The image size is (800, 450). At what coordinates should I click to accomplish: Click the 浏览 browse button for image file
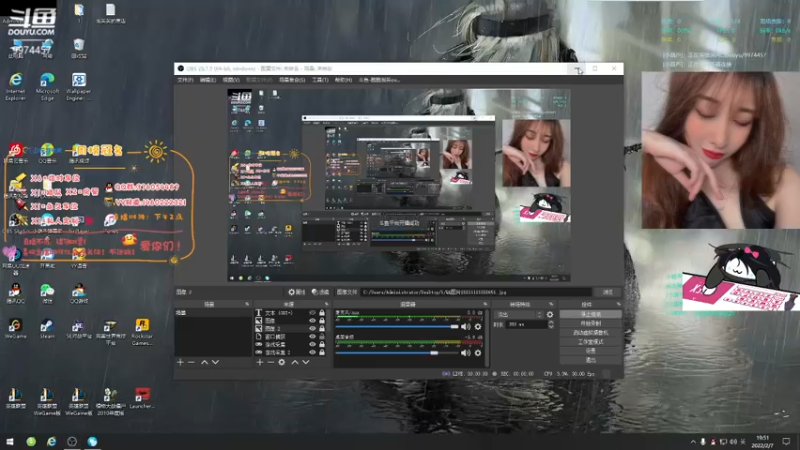coord(608,292)
